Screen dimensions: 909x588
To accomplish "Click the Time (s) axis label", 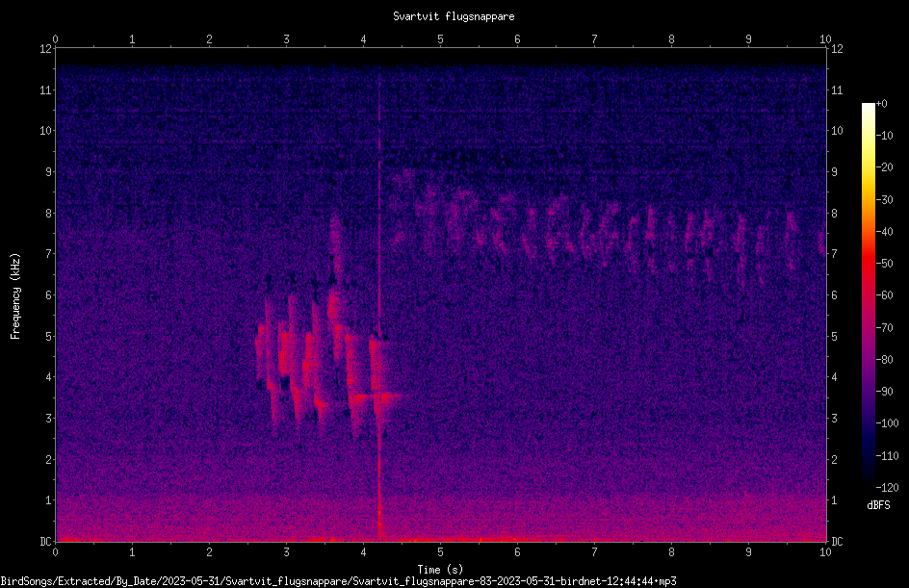I will pos(440,570).
